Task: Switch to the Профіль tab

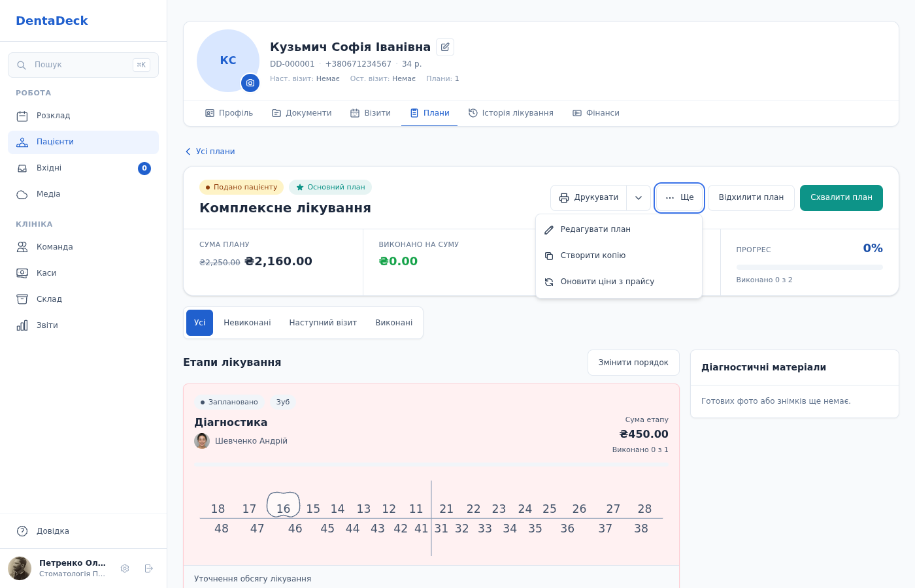Action: coord(229,113)
